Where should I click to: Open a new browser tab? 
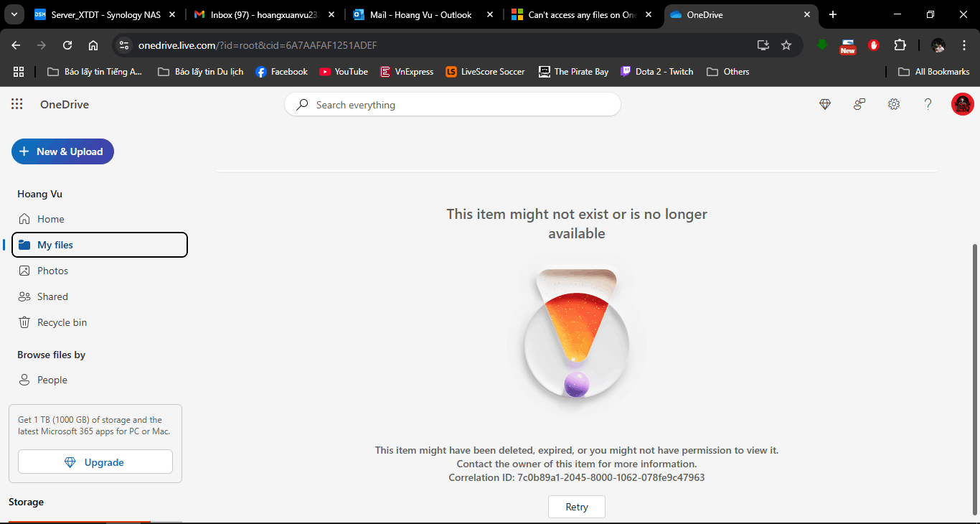coord(833,14)
